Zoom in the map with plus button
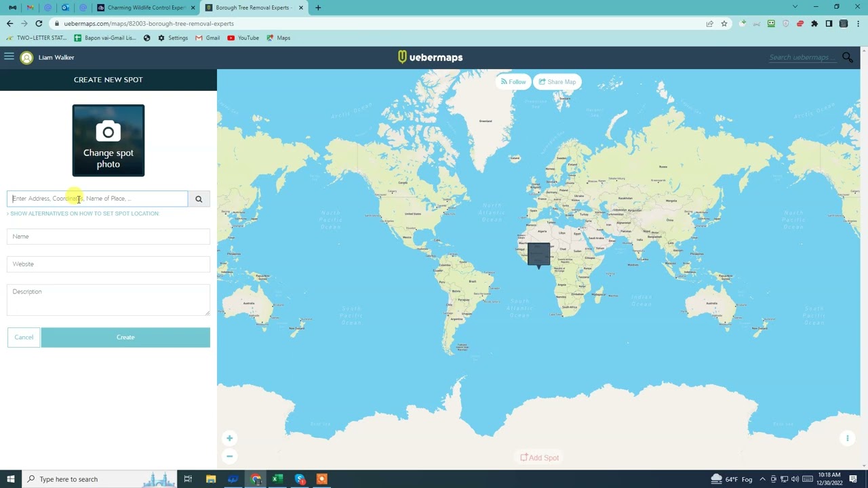Screen dimensions: 868x488 tap(229, 439)
